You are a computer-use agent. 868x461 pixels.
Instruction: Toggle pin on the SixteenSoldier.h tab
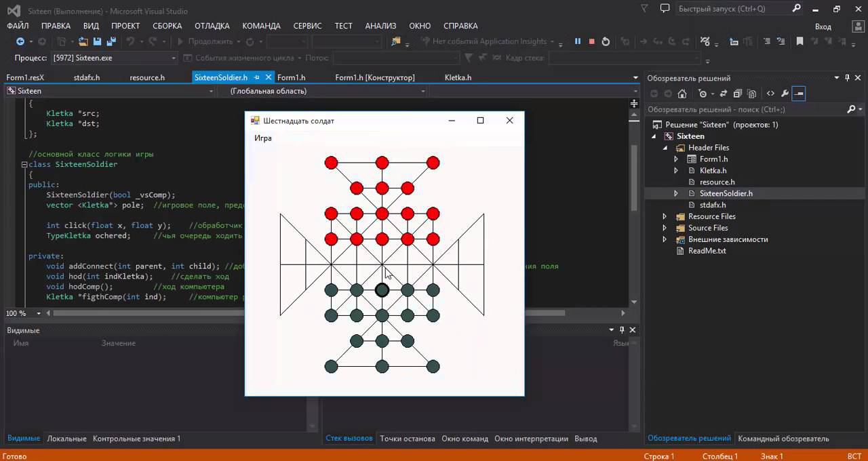257,77
